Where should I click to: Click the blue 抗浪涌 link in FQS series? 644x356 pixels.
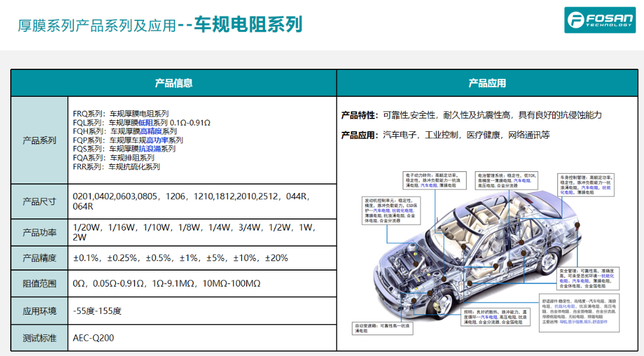(x=150, y=149)
